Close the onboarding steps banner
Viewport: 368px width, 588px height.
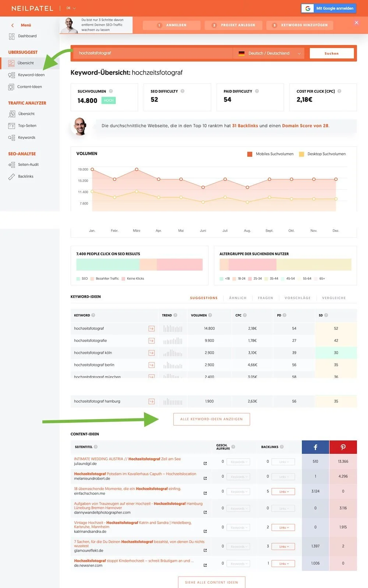pos(357,23)
